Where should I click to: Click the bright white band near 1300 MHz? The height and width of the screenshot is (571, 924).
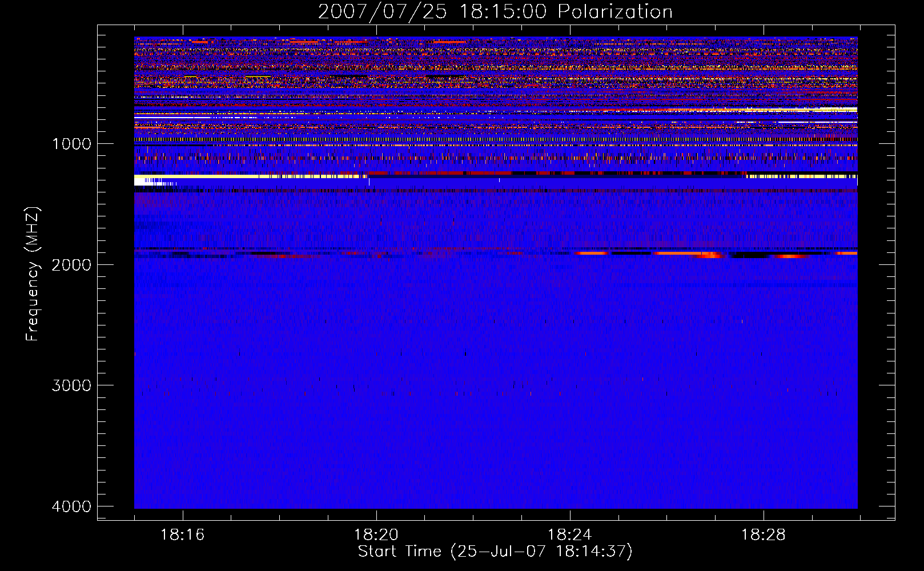(251, 178)
